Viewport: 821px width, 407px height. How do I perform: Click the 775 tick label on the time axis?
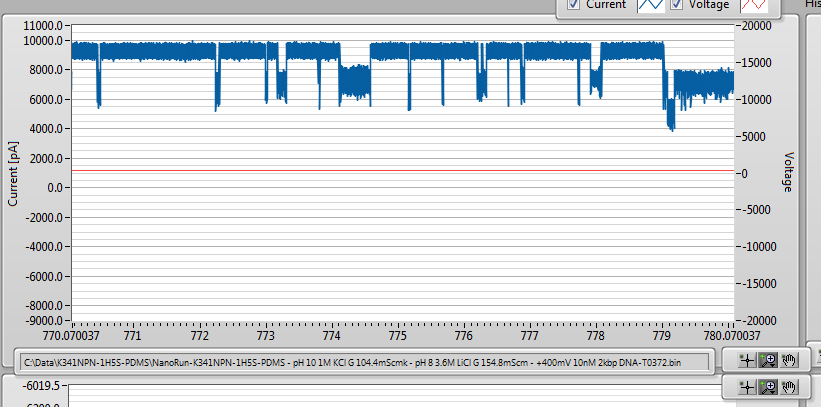tap(398, 335)
